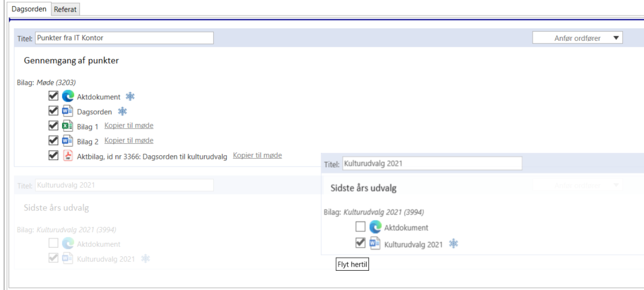This screenshot has height=290, width=644.
Task: Click the Kulturudvalg 2021 title field in dragged panel
Action: point(432,164)
